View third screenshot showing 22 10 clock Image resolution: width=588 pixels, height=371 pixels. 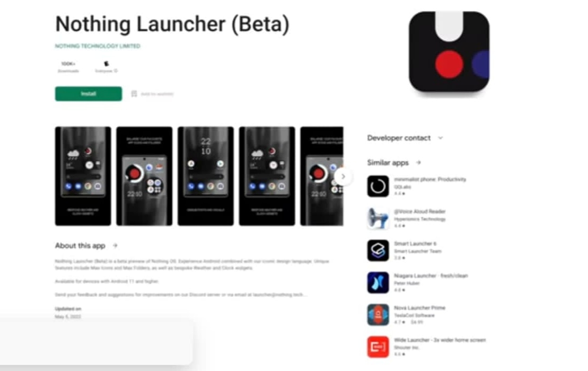click(206, 176)
